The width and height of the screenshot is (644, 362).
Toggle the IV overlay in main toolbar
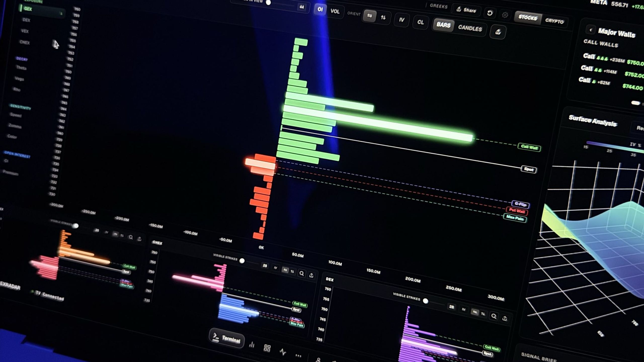click(x=401, y=20)
